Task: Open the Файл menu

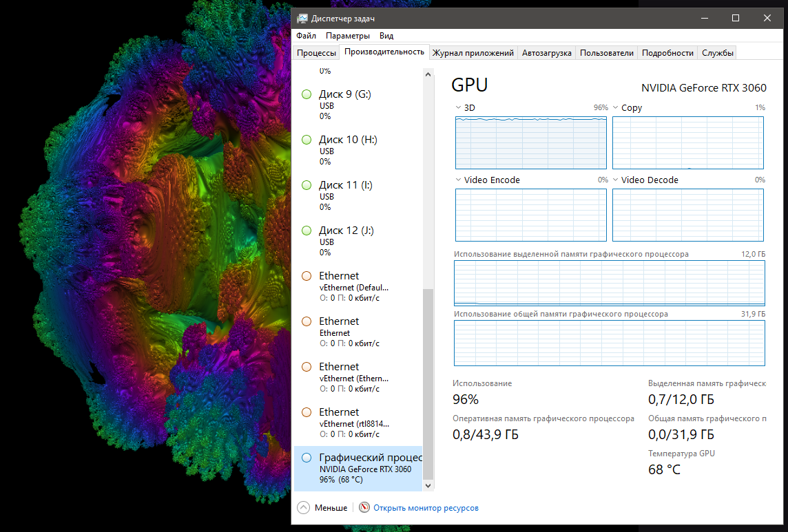Action: (x=307, y=36)
